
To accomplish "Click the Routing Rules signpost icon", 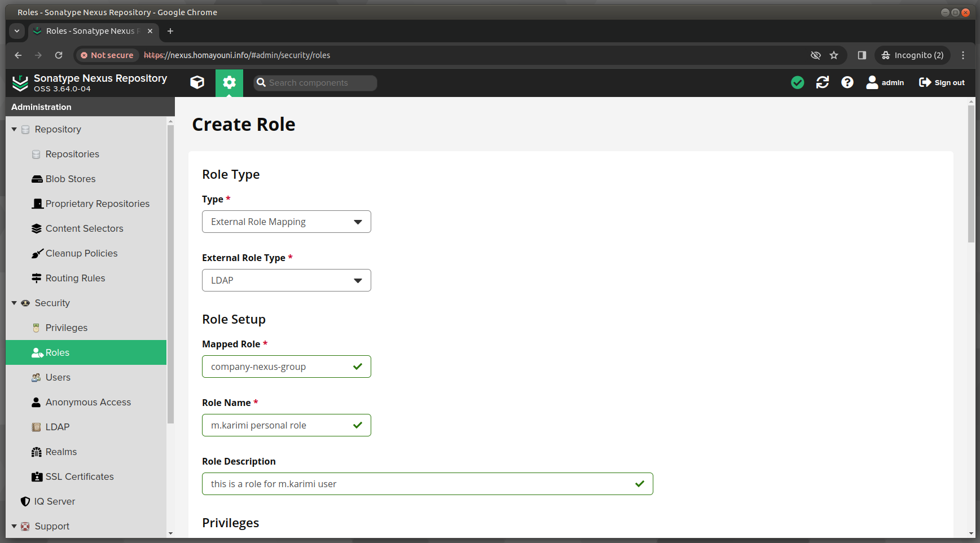I will tap(37, 279).
